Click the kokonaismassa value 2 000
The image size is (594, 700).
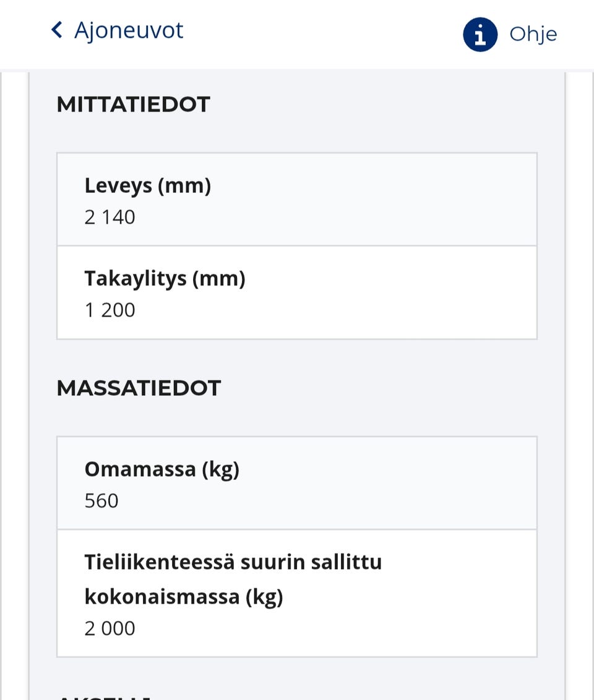110,629
